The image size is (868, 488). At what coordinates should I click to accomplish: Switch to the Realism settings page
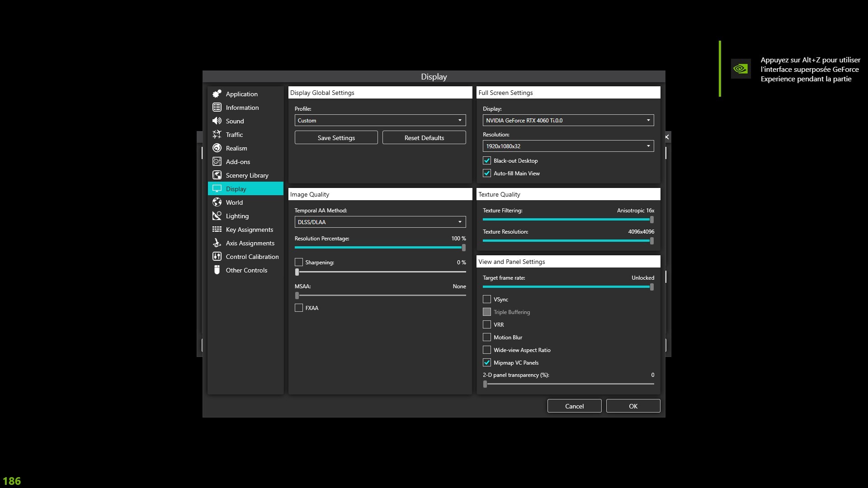pos(236,148)
